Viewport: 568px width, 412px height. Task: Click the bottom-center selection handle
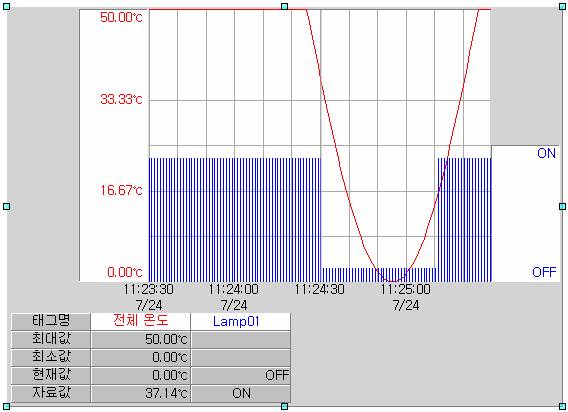tap(284, 406)
